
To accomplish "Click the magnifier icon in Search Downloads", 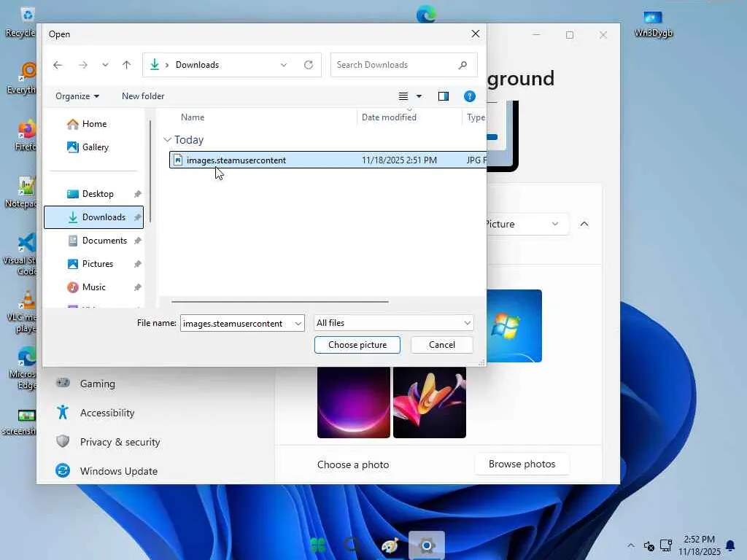I will (x=462, y=65).
